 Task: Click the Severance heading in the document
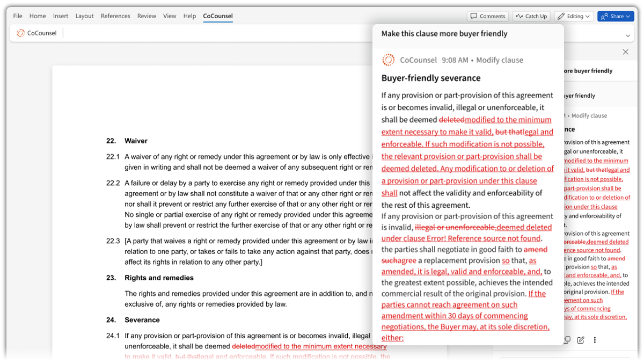142,320
